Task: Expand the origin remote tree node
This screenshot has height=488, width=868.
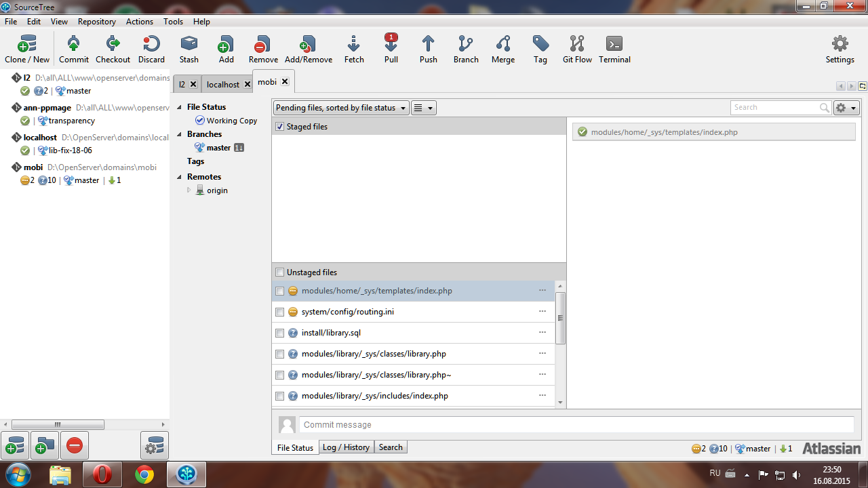Action: pos(189,190)
